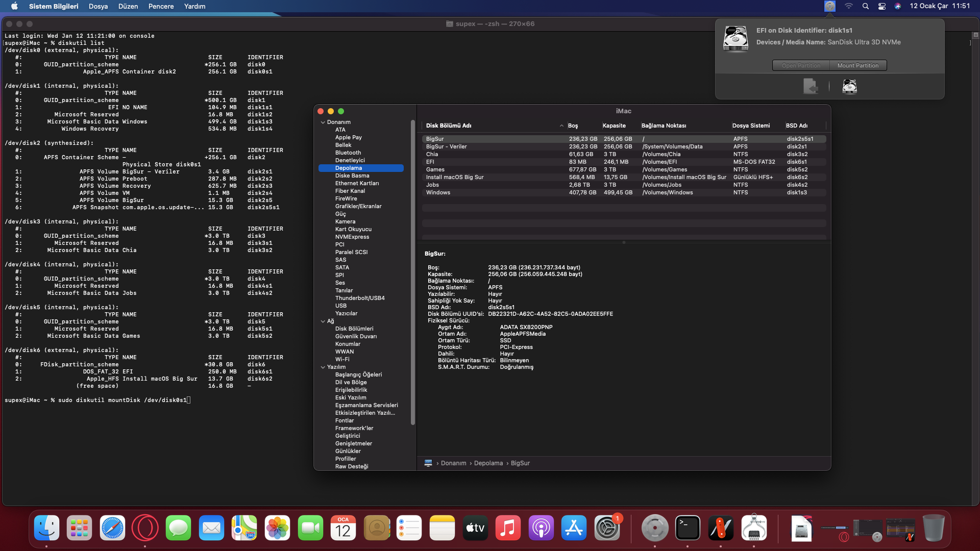This screenshot has height=551, width=980.
Task: Open Contacts from the Dock
Action: [x=376, y=528]
